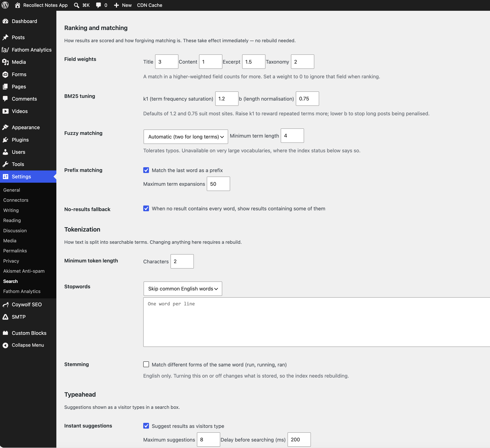The image size is (490, 448).
Task: Toggle the No-results fallback checkbox
Action: tap(146, 208)
